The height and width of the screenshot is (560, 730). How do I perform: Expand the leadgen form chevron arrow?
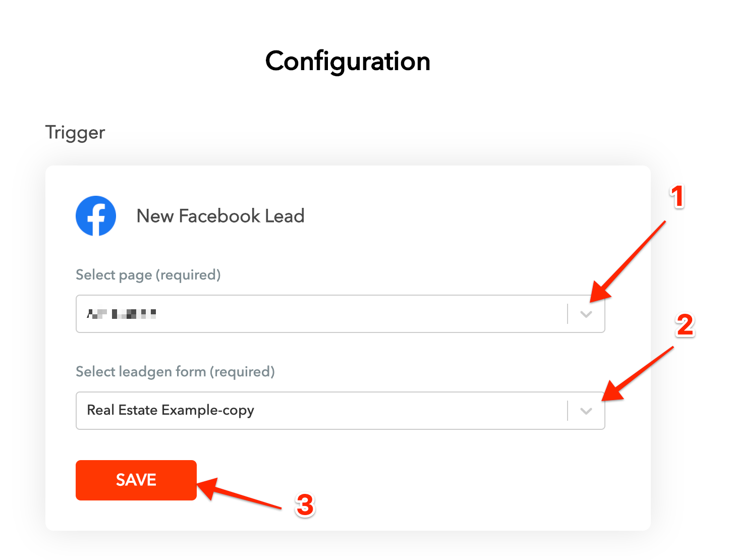pos(586,411)
